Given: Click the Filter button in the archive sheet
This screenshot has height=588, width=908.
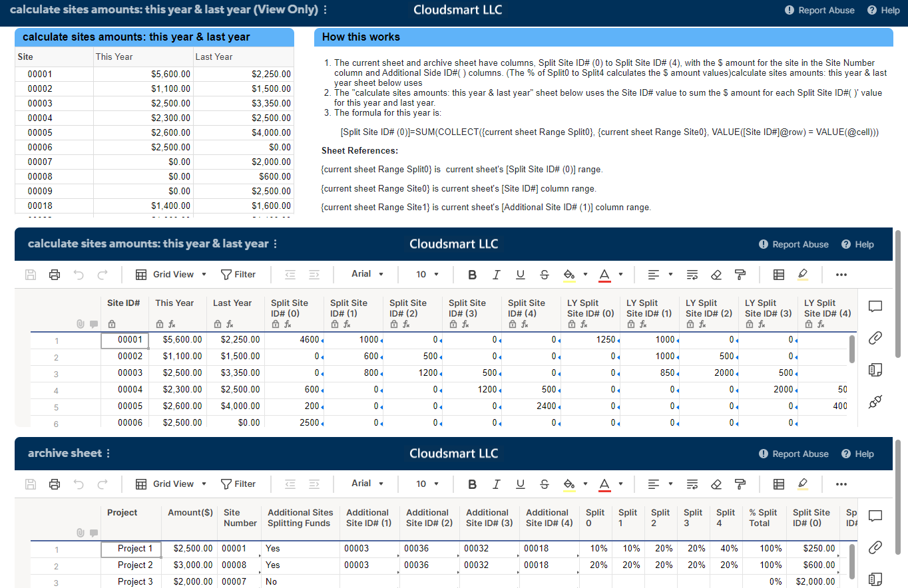Looking at the screenshot, I should (238, 484).
